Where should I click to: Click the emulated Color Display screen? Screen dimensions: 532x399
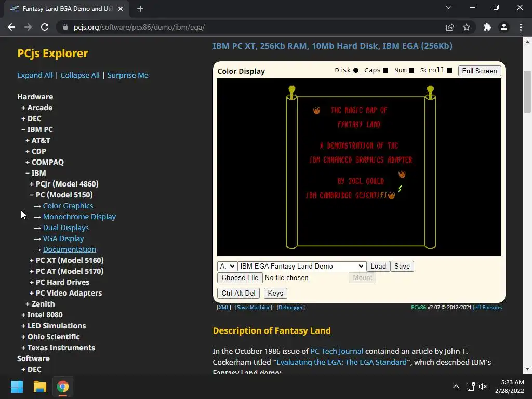coord(359,167)
